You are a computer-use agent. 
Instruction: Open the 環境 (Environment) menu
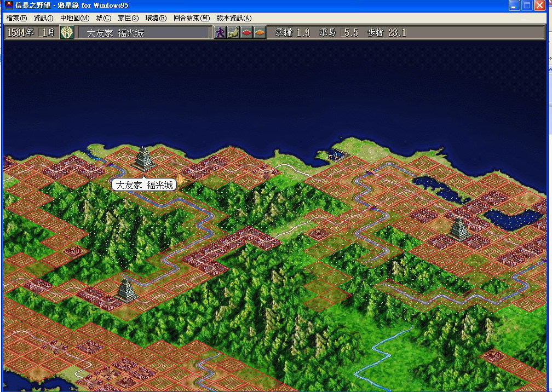click(156, 18)
